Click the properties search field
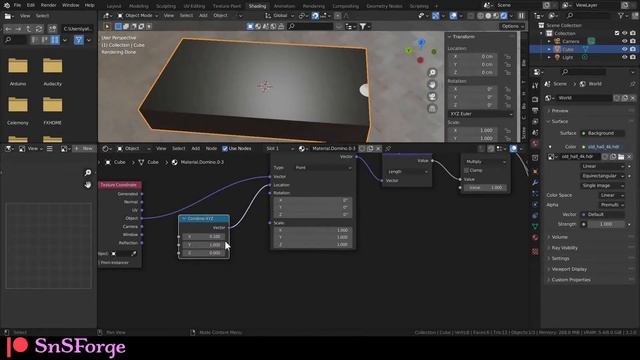 pyautogui.click(x=583, y=72)
